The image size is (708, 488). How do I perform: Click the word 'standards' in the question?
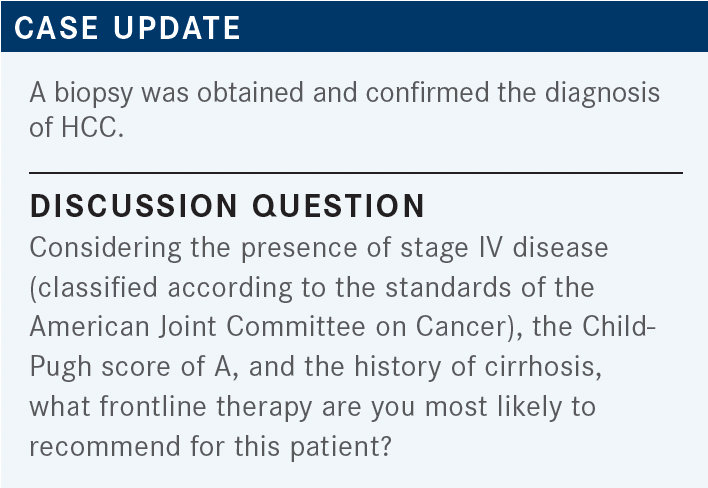448,288
